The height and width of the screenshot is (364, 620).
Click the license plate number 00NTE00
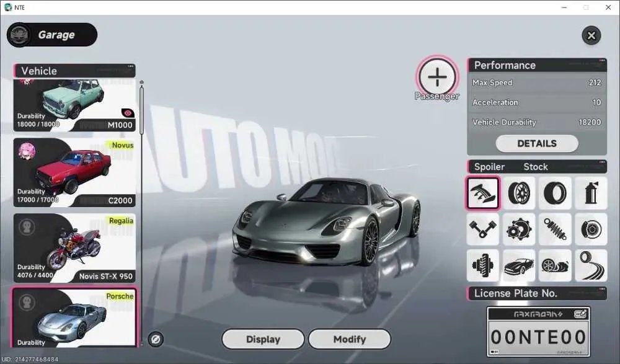(x=538, y=337)
